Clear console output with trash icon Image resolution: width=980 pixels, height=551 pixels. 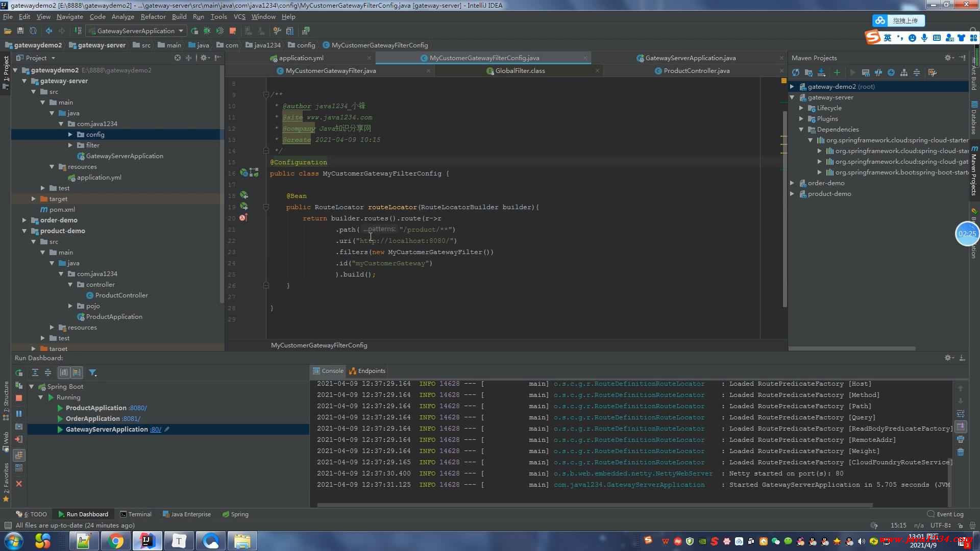pos(961,452)
